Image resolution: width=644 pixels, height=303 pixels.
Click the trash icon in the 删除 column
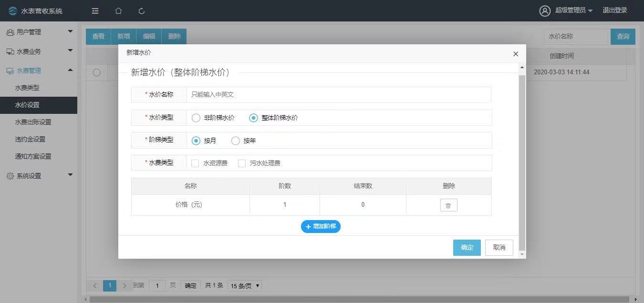point(448,205)
